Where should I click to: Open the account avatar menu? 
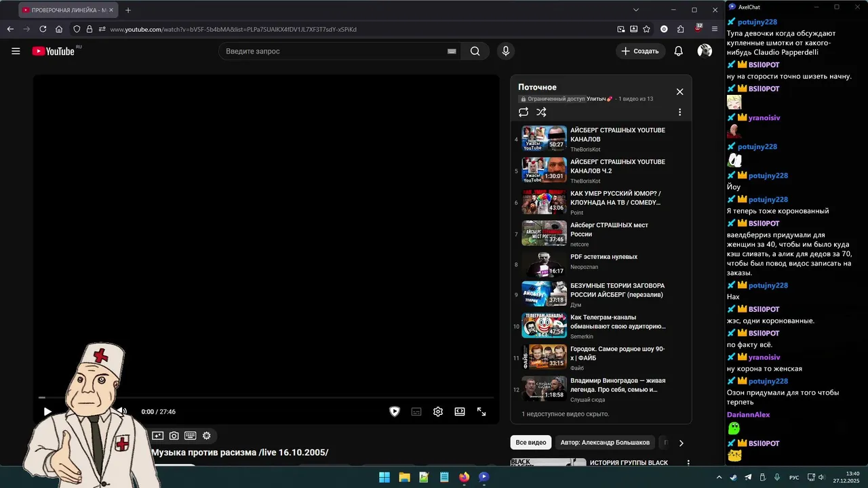(x=705, y=51)
